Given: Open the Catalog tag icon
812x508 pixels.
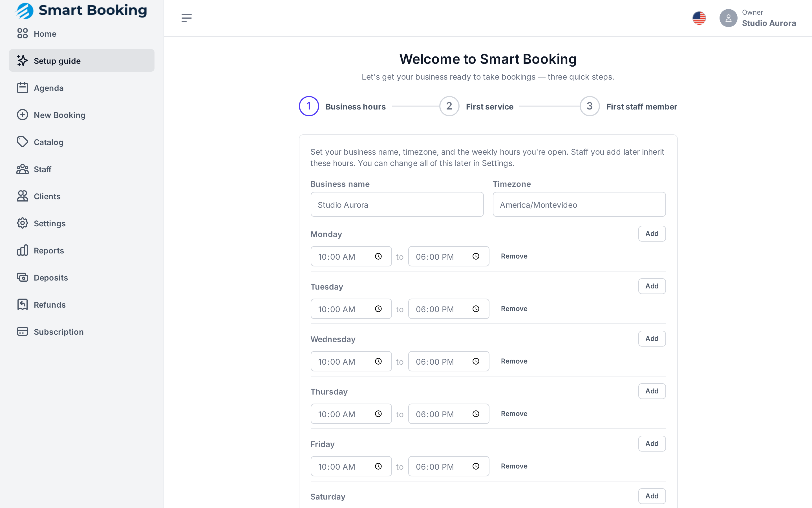Looking at the screenshot, I should [x=23, y=142].
